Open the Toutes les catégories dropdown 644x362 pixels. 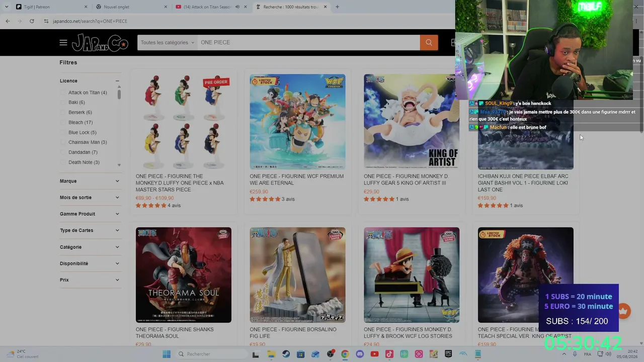167,42
